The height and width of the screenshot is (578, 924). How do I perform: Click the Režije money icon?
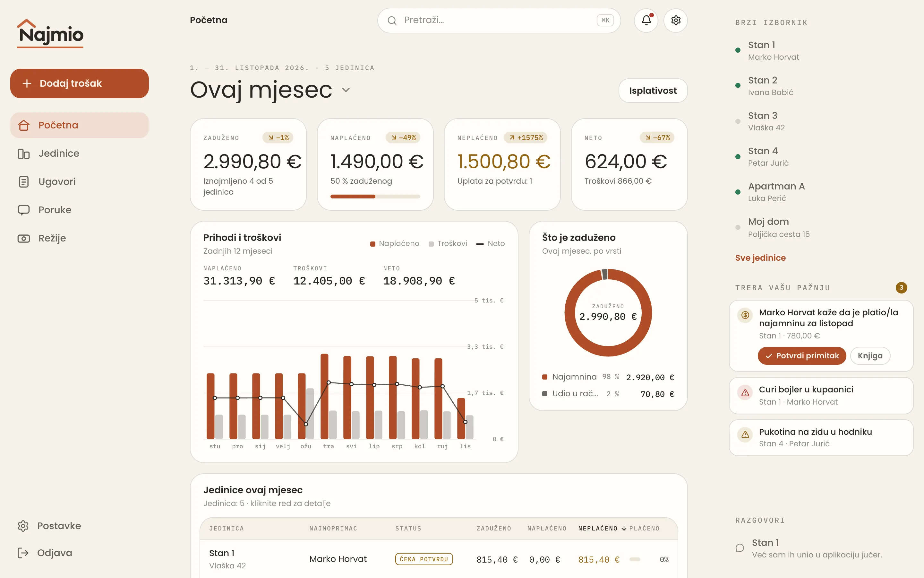point(24,239)
